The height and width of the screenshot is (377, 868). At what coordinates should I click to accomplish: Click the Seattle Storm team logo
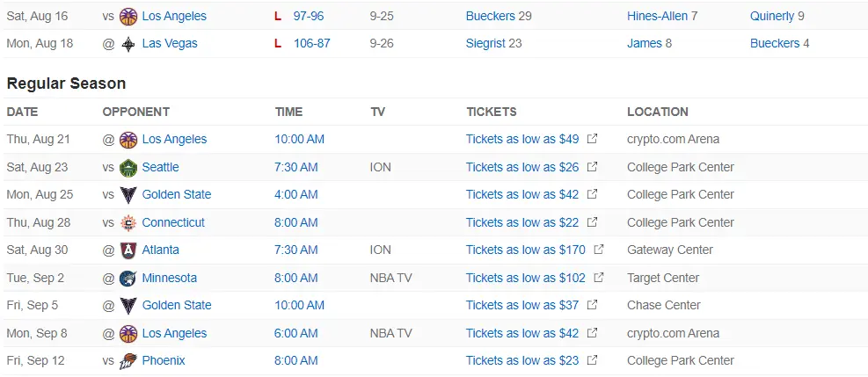[128, 167]
